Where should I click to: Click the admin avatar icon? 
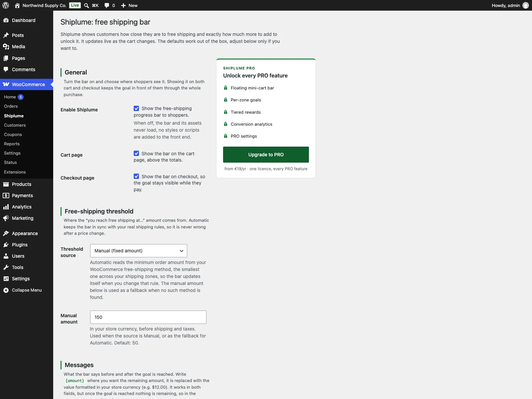(526, 5)
